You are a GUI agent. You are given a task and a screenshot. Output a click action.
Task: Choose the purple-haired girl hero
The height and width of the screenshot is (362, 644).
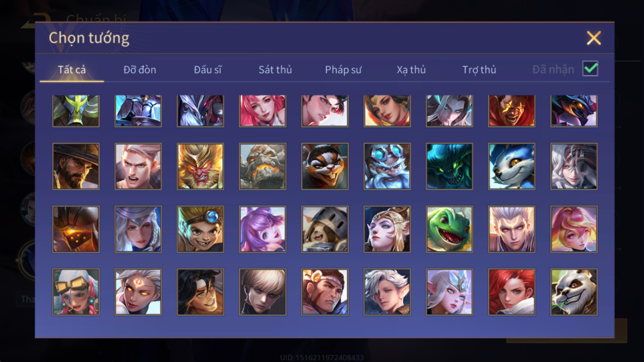pos(262,229)
